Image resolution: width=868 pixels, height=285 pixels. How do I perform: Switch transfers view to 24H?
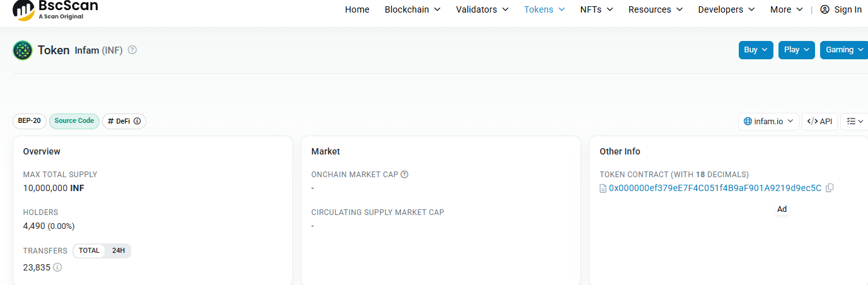(x=119, y=250)
